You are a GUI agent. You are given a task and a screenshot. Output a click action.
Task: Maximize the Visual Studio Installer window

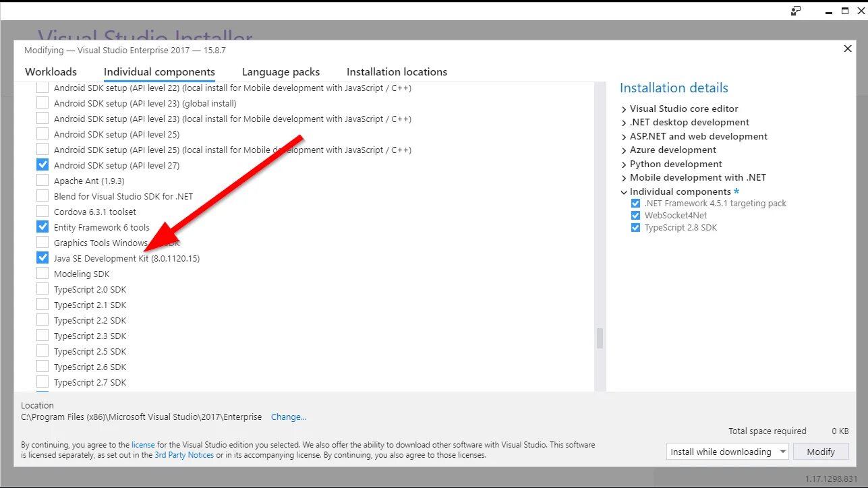click(845, 11)
